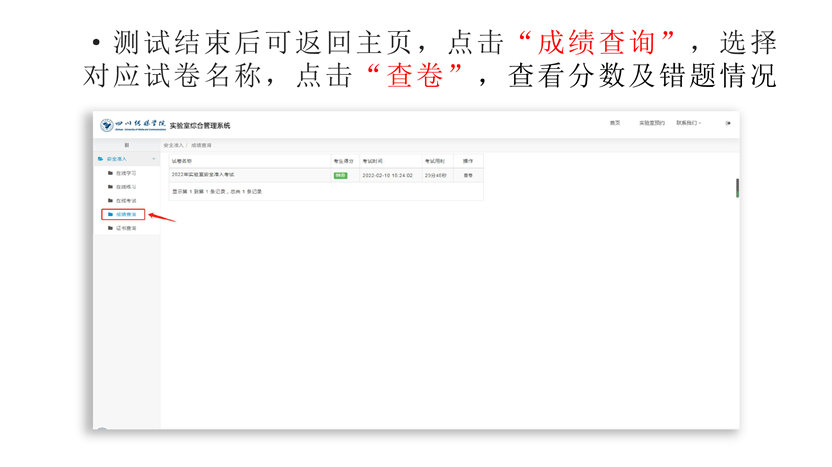Open 成绩查询 in the sidebar
832x467 pixels.
(126, 214)
